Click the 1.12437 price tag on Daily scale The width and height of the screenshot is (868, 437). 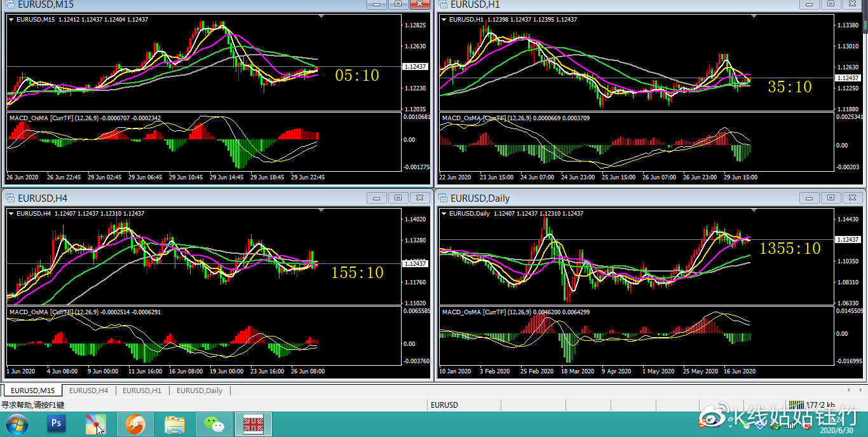point(848,239)
